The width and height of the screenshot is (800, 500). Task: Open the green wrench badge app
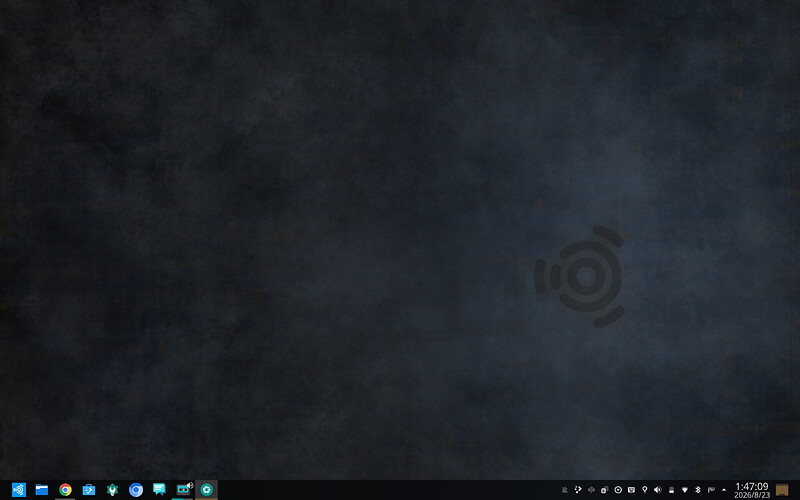click(x=112, y=490)
